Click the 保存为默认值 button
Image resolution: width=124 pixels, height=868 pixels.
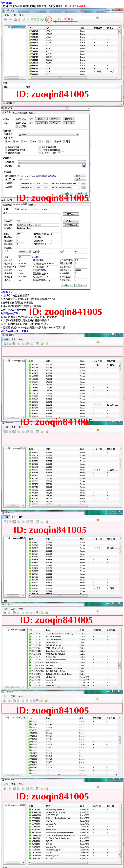(x=70, y=225)
